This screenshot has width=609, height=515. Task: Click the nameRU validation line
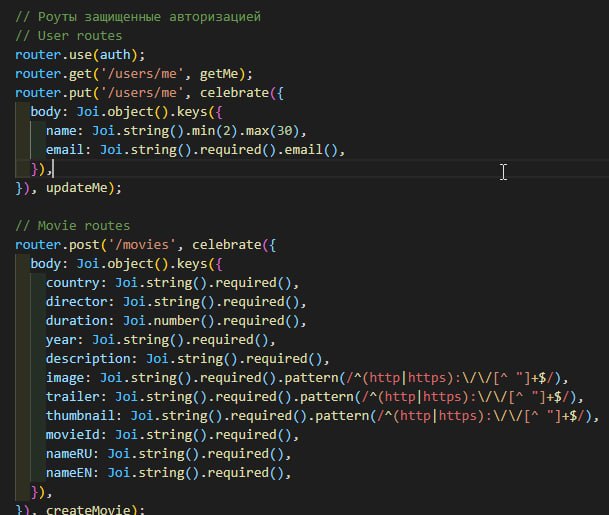point(169,454)
